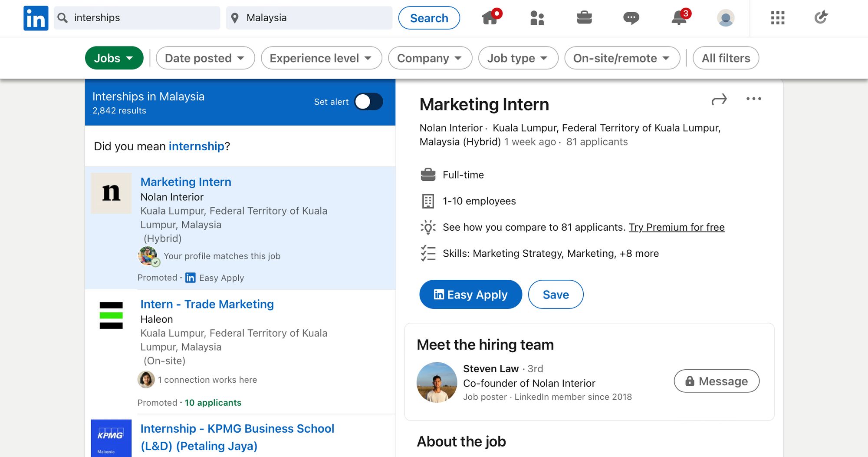Open more options ellipsis for job
This screenshot has width=868, height=457.
point(754,99)
